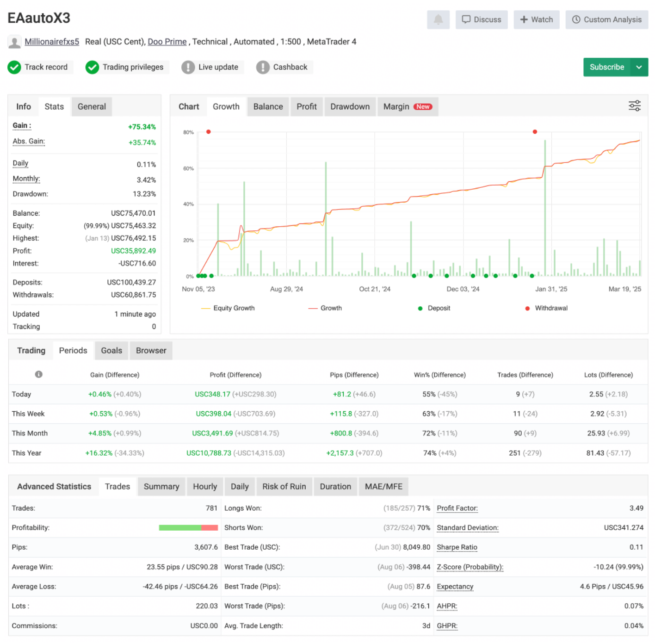Viewport: 655px width, 644px height.
Task: Open the Risk of Ruin tab
Action: click(284, 487)
